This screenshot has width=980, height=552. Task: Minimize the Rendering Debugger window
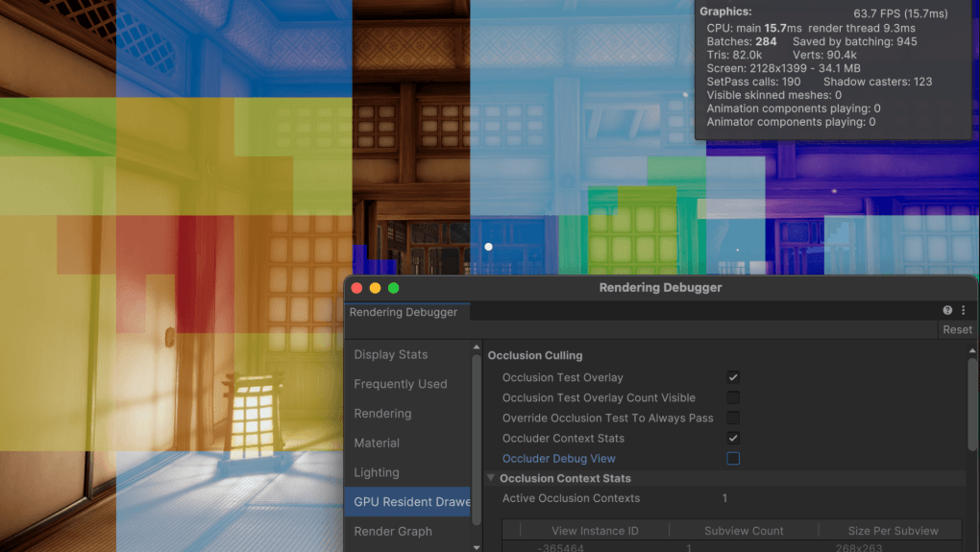click(x=375, y=288)
